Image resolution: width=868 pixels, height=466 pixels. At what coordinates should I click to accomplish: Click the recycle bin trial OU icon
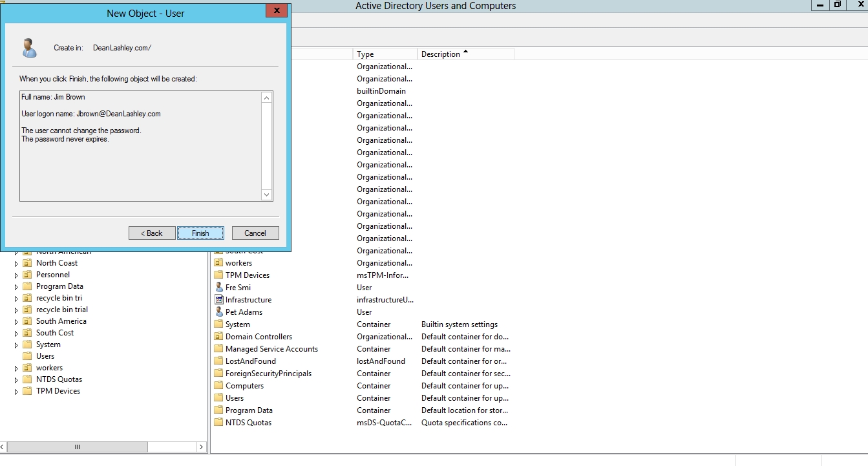point(27,310)
